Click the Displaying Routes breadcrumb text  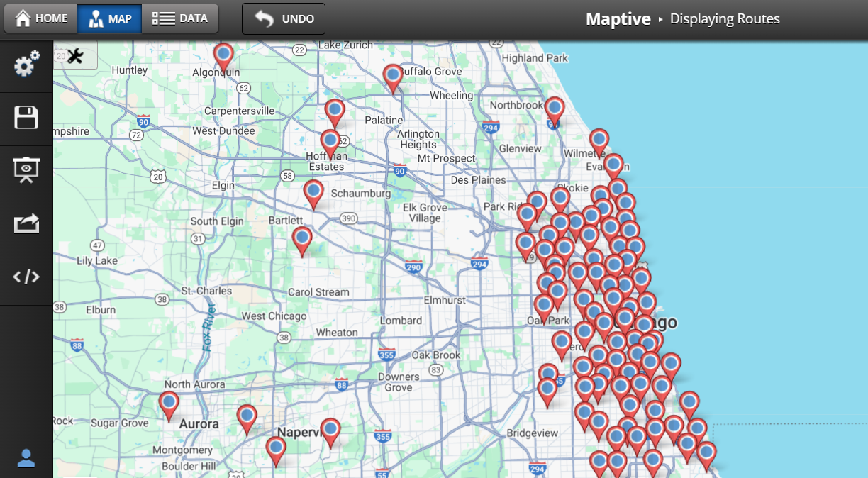(725, 19)
